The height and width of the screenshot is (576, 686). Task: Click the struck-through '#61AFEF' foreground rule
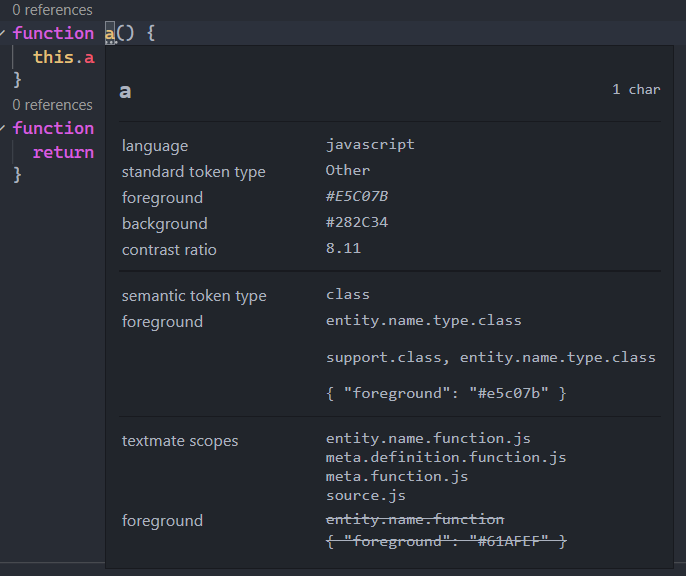(446, 541)
